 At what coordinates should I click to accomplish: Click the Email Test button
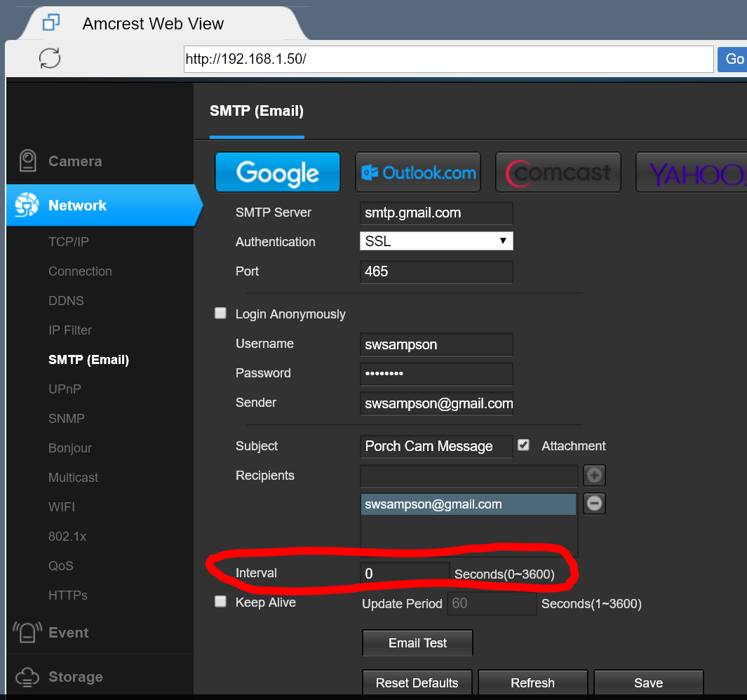click(418, 642)
